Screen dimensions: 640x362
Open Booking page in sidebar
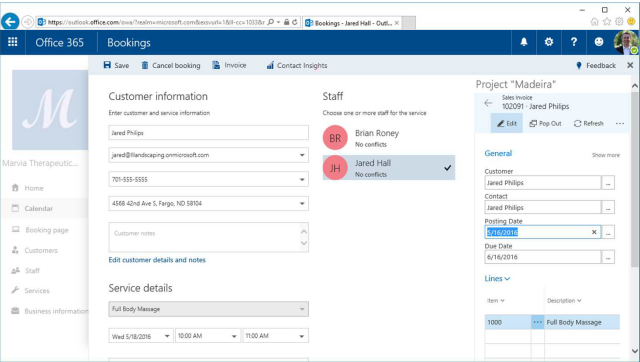[x=40, y=230]
